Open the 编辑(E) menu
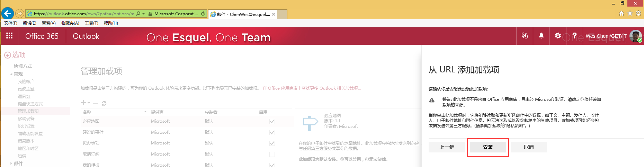The image size is (644, 167). pyautogui.click(x=29, y=23)
